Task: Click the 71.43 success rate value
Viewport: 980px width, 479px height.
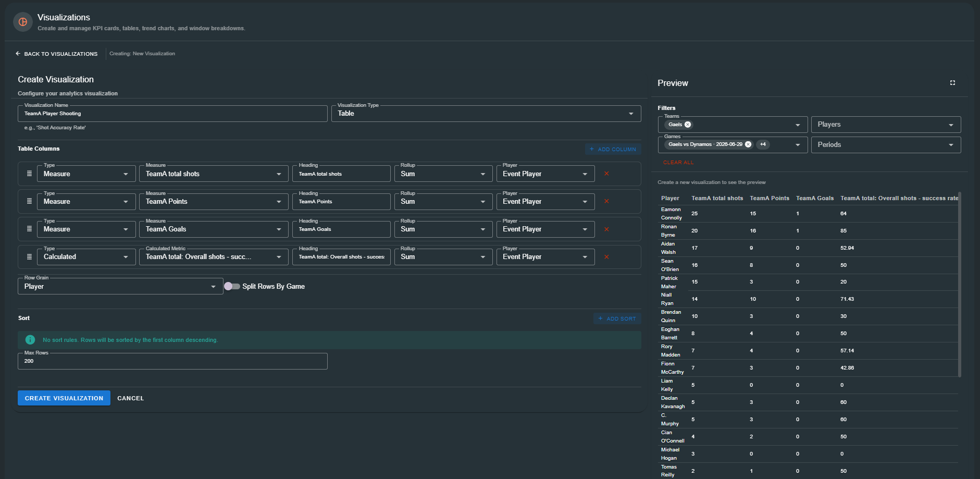Action: pyautogui.click(x=847, y=299)
